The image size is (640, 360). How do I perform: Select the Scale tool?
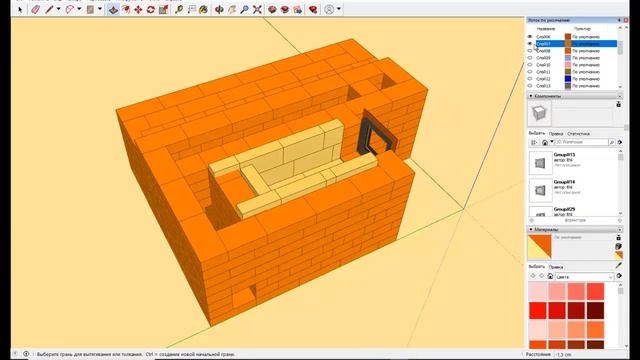[x=163, y=9]
